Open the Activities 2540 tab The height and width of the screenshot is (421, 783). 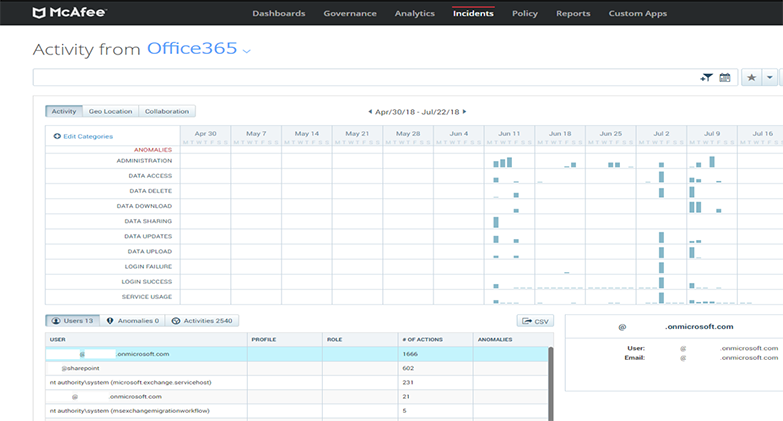tap(202, 321)
